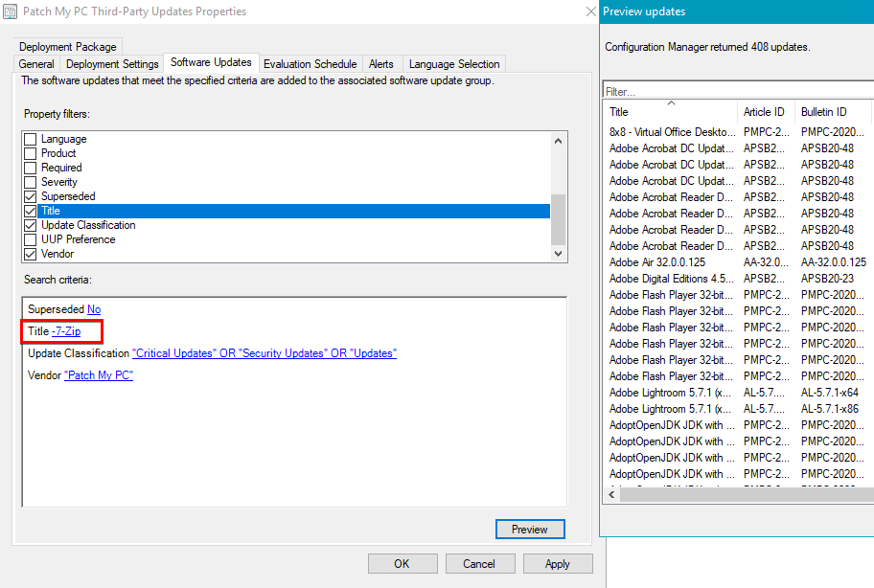Switch to the General tab
The height and width of the screenshot is (588, 874).
[36, 64]
